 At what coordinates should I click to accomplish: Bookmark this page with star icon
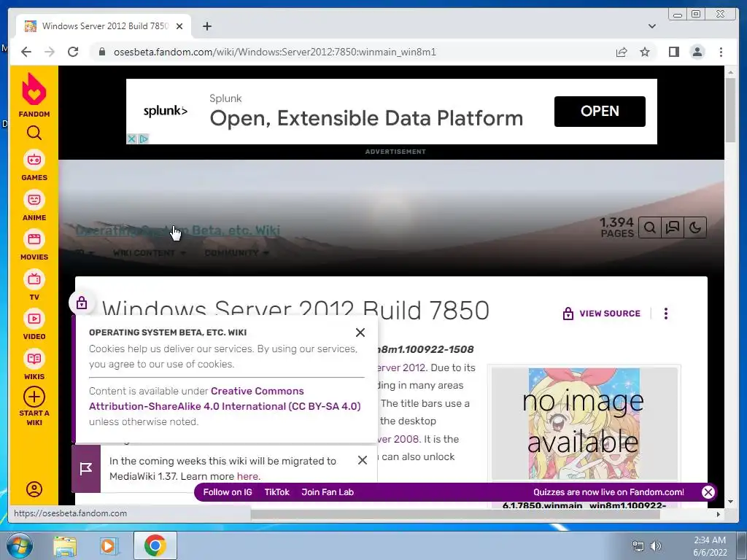point(645,52)
